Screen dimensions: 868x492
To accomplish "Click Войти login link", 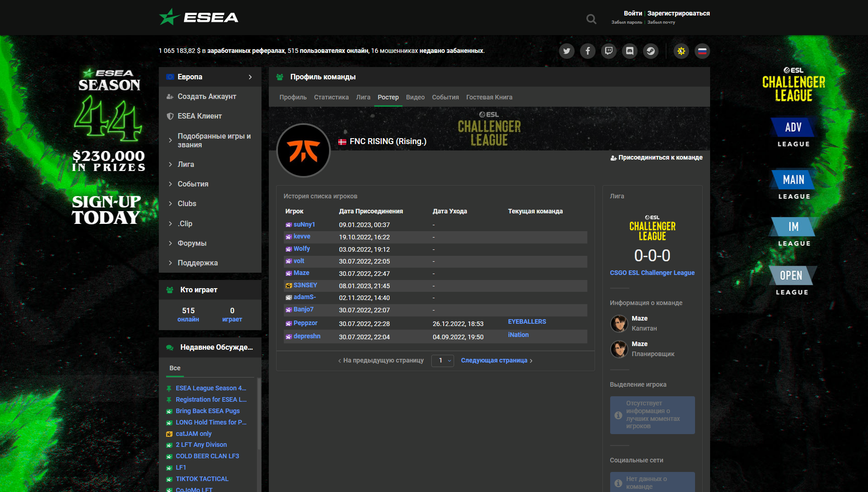I will click(x=633, y=13).
